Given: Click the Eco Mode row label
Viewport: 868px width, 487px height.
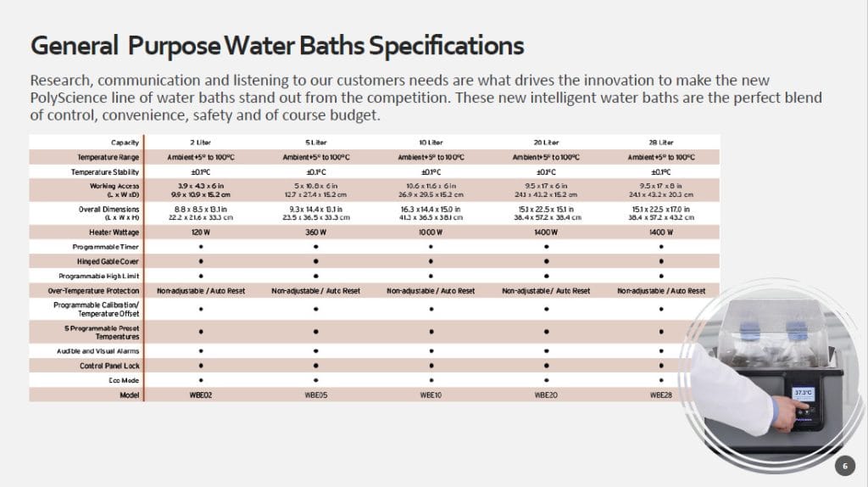Looking at the screenshot, I should click(122, 380).
